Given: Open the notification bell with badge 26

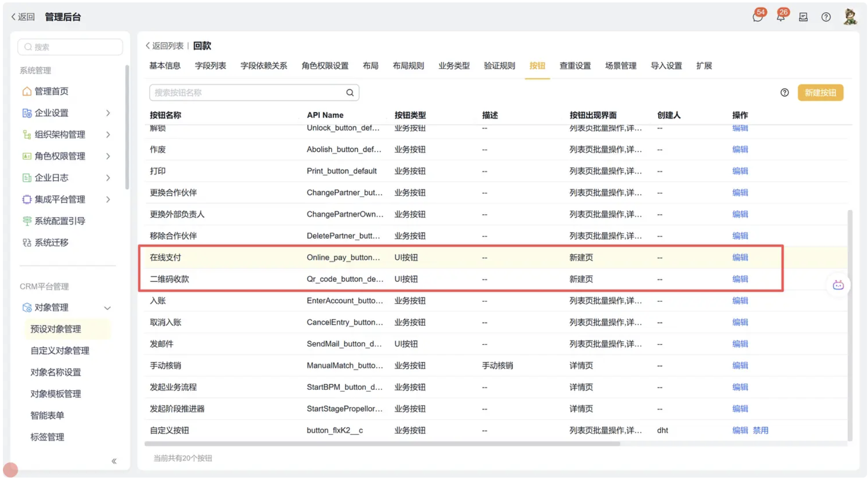Looking at the screenshot, I should coord(780,17).
